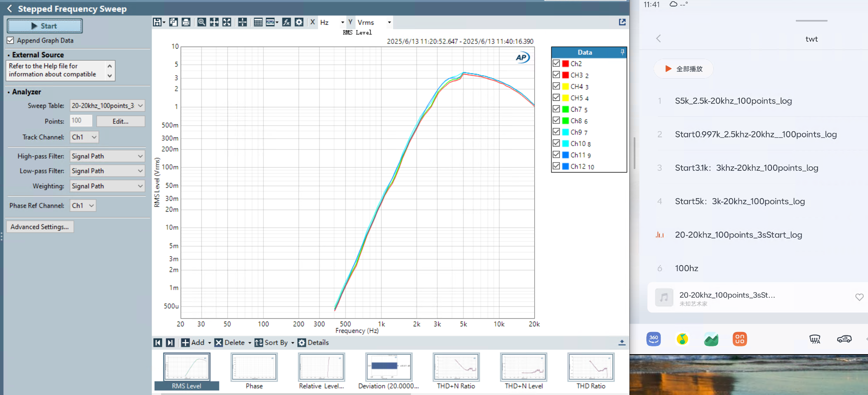Open the Sort By menu
This screenshot has height=395, width=868.
tap(275, 342)
